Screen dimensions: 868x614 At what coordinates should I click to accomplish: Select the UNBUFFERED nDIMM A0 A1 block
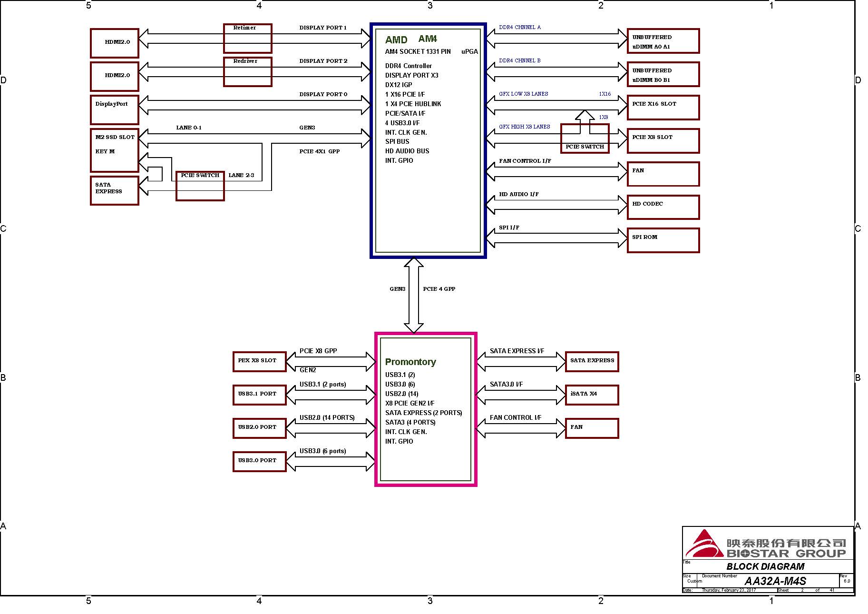point(663,41)
